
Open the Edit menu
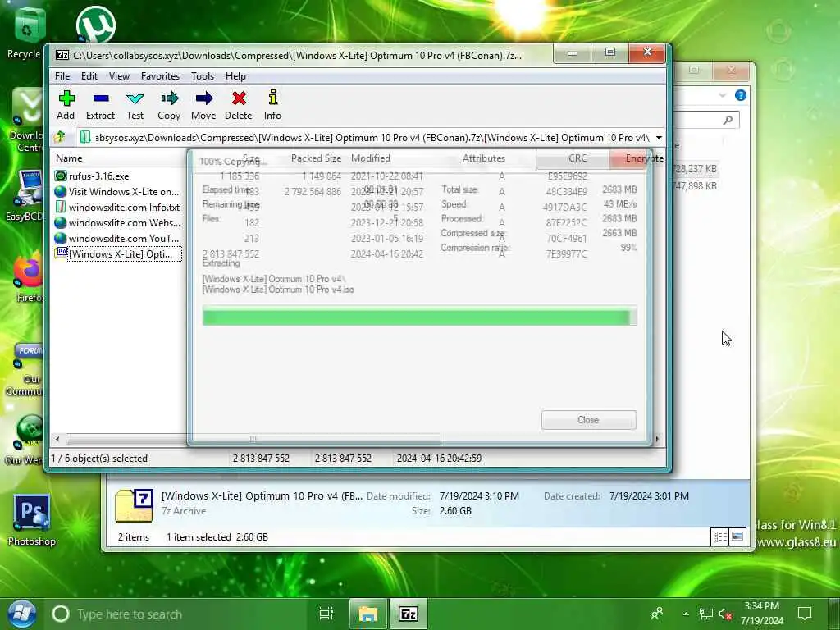[x=89, y=76]
